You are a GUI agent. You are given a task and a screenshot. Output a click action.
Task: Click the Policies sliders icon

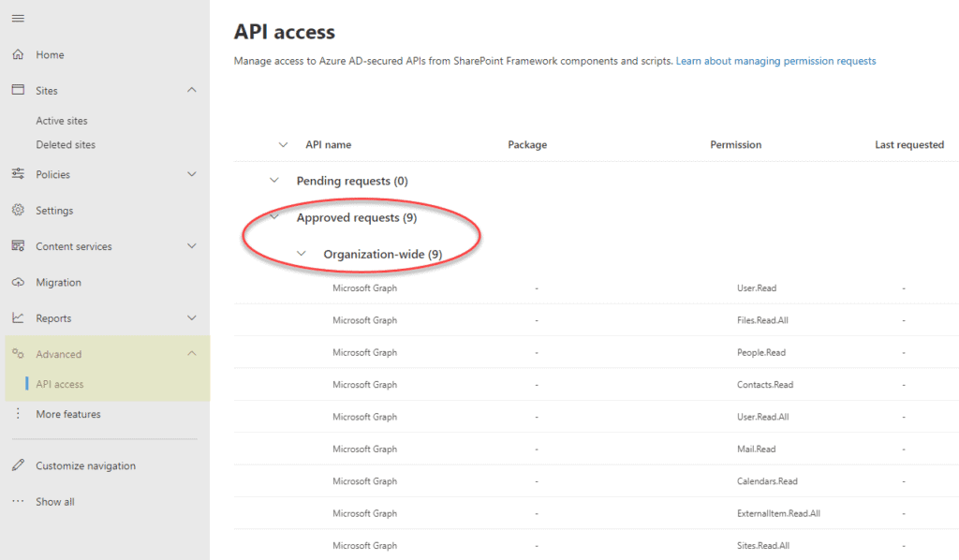18,174
